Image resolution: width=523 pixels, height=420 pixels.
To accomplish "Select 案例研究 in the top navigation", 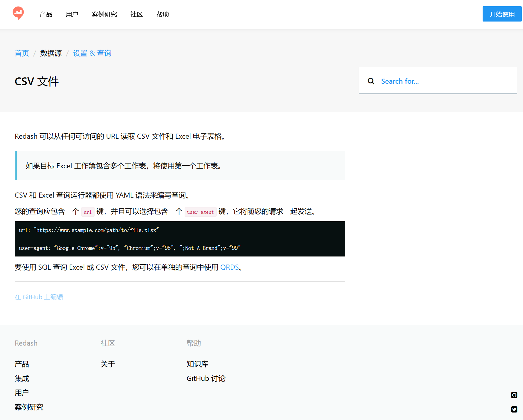I will pos(104,14).
